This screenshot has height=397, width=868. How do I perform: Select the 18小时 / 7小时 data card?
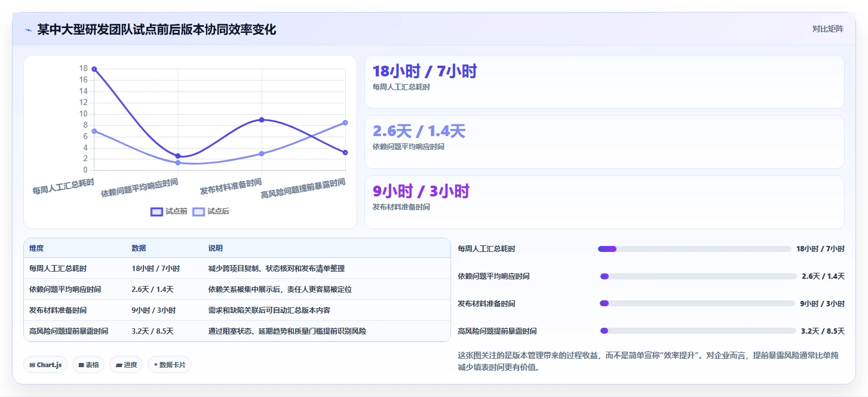[x=604, y=82]
